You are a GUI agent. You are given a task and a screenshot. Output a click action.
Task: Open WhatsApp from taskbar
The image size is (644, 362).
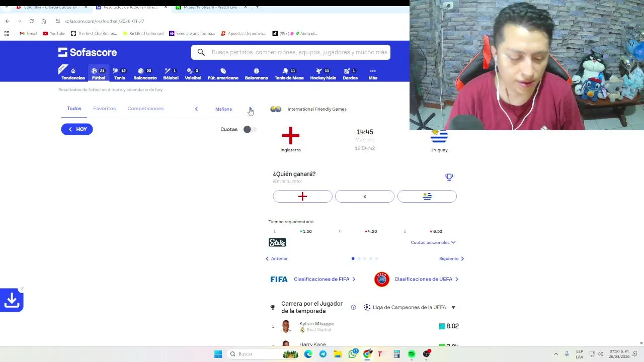click(x=353, y=354)
